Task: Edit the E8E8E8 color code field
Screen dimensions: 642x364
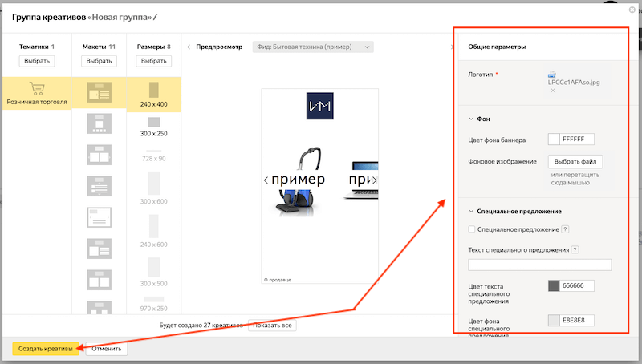Action: [577, 320]
